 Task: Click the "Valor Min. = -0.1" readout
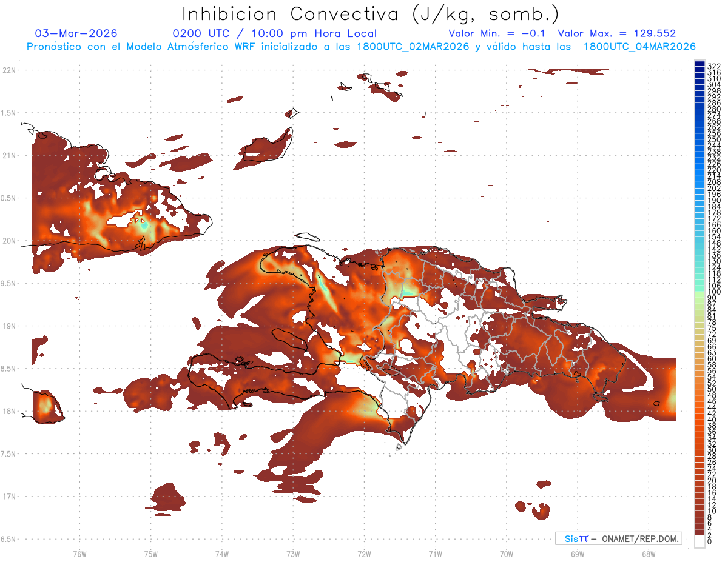tap(498, 33)
